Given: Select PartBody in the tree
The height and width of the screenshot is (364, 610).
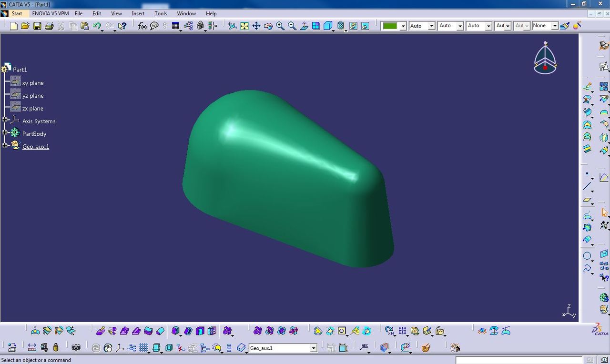Looking at the screenshot, I should click(34, 134).
